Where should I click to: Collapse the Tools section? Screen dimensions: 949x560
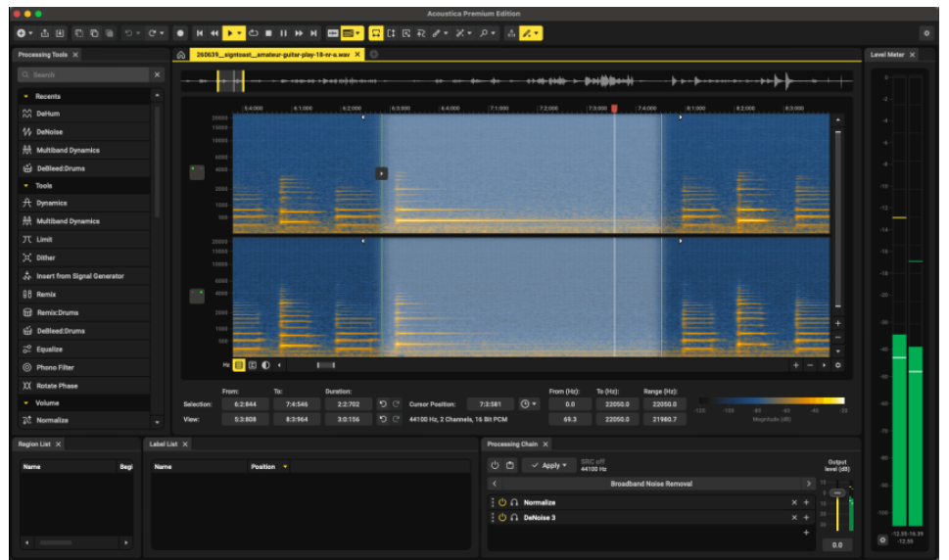(x=25, y=186)
